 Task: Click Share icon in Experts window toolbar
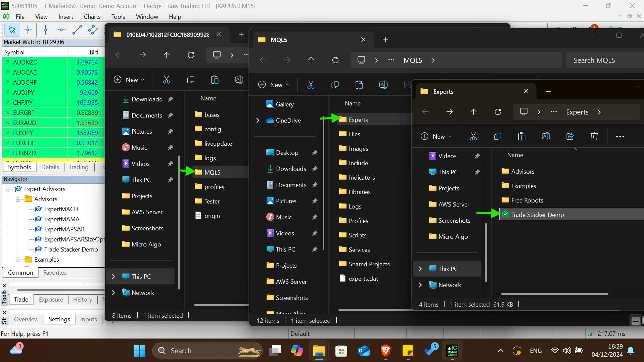point(570,136)
